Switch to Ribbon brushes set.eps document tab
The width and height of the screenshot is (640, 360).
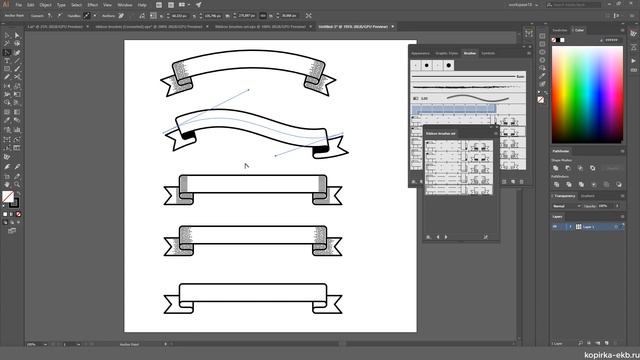click(x=260, y=27)
